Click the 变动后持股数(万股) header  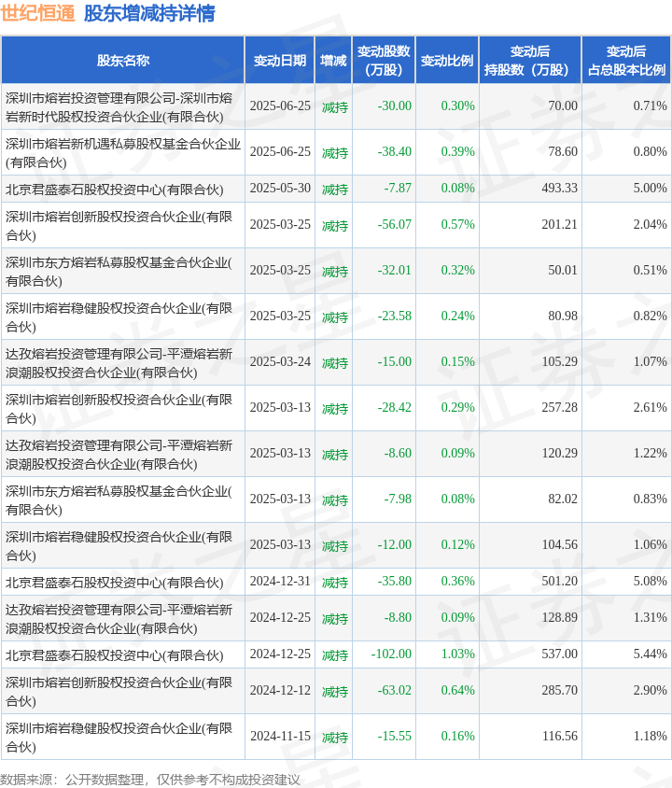pos(530,61)
